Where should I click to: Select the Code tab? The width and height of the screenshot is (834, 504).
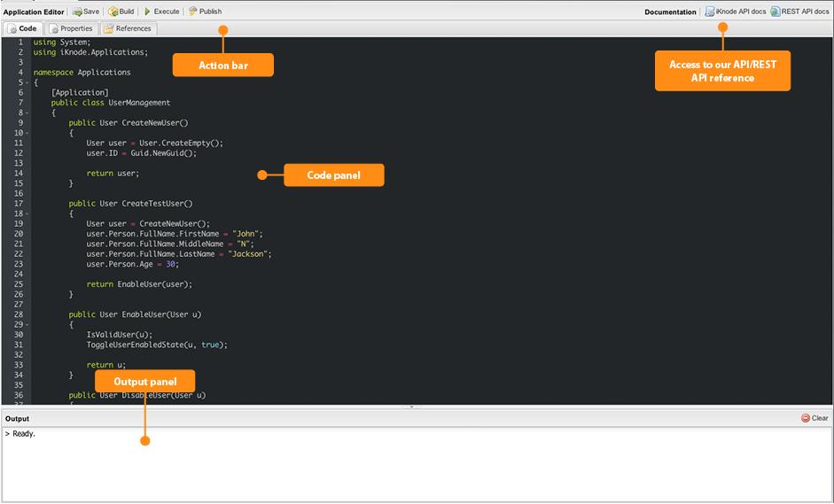click(x=22, y=28)
